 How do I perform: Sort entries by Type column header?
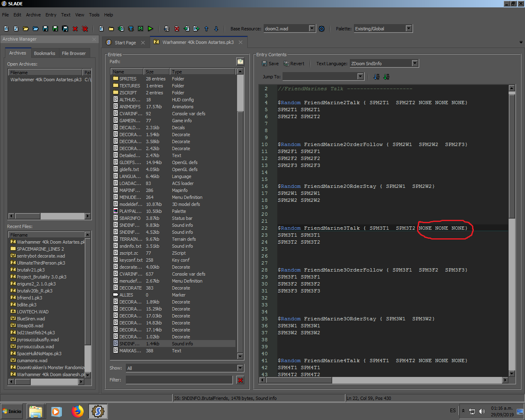pyautogui.click(x=203, y=72)
